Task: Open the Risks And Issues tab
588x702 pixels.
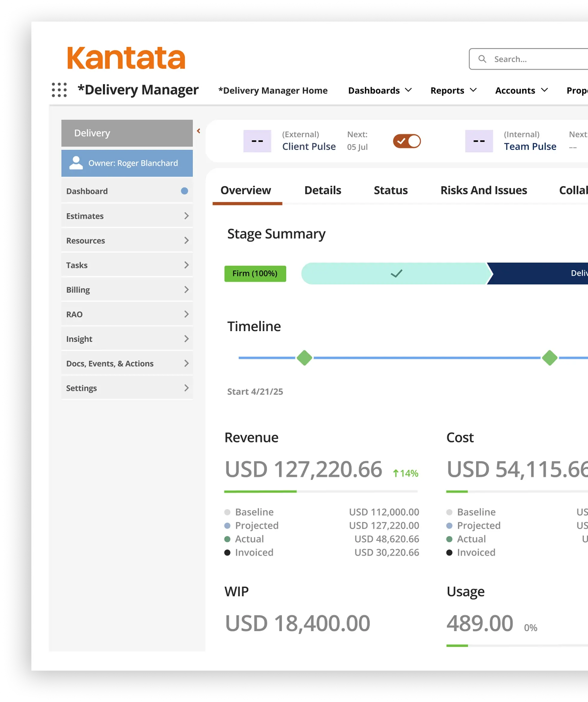Action: 484,190
